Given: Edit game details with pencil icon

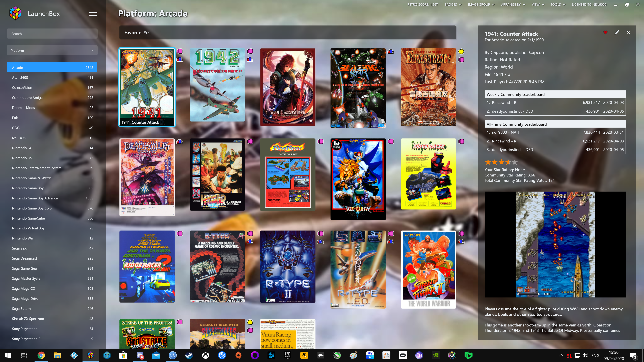Looking at the screenshot, I should pyautogui.click(x=617, y=32).
